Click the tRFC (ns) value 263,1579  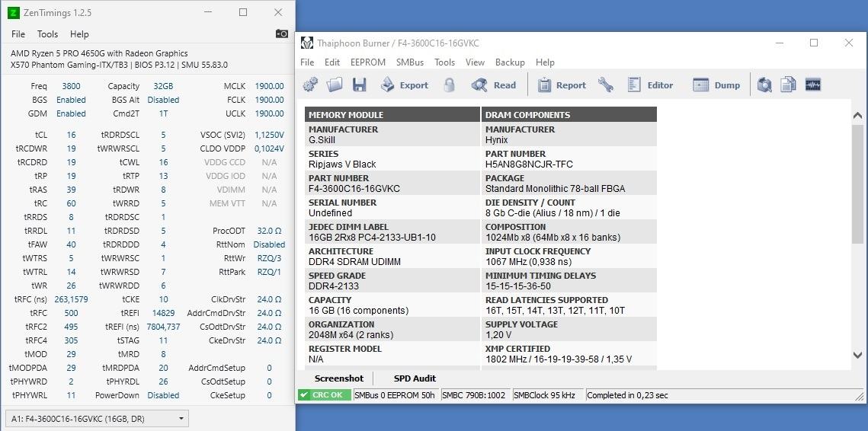[x=71, y=299]
